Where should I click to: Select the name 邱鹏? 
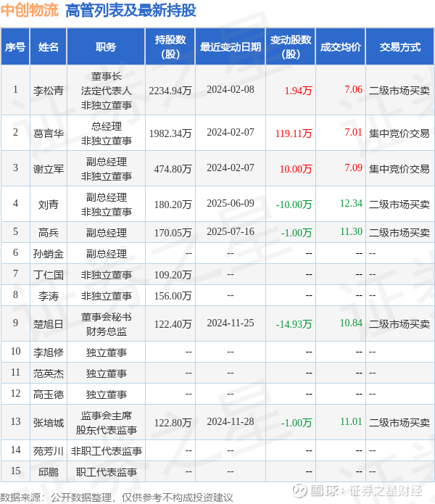tap(48, 472)
